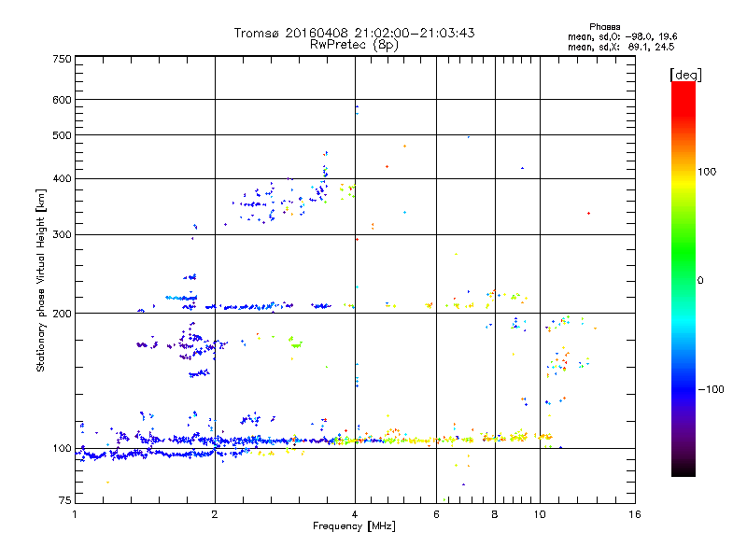Click the black bottom of the colorbar
This screenshot has height=560, width=747.
point(684,469)
